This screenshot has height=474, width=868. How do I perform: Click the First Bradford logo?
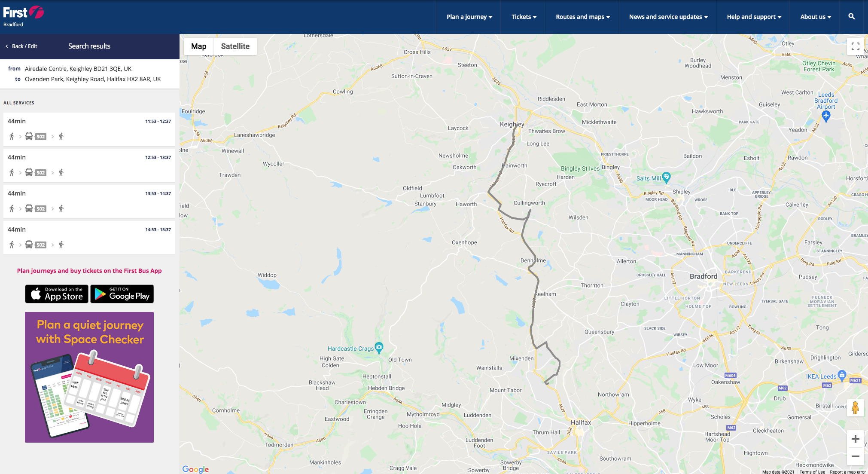coord(23,17)
